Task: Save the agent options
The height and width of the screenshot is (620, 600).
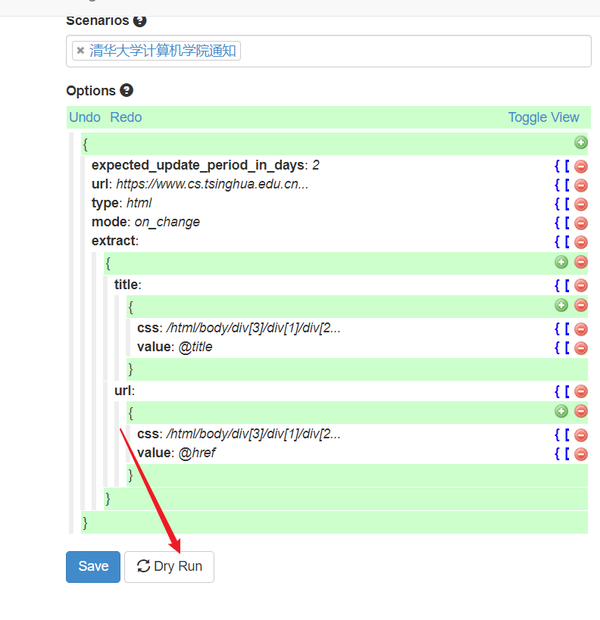Action: [93, 567]
